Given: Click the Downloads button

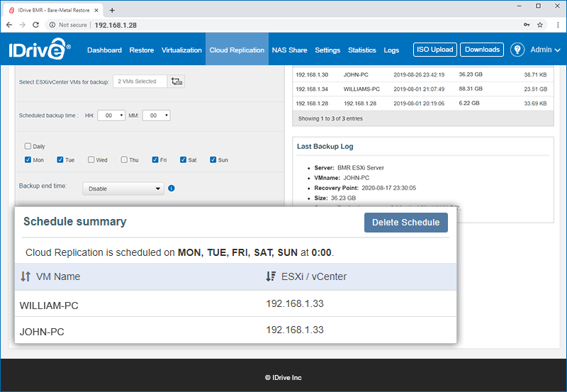Looking at the screenshot, I should click(482, 50).
